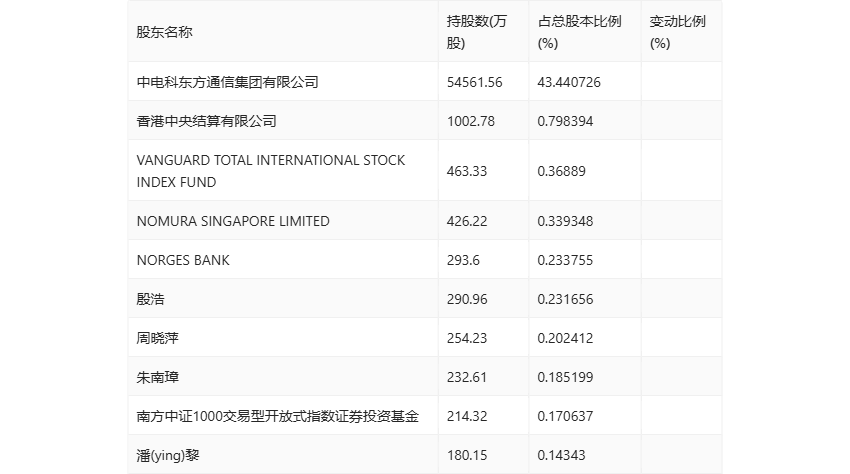
Task: Click the 1002.78 holdings value
Action: coord(471,121)
